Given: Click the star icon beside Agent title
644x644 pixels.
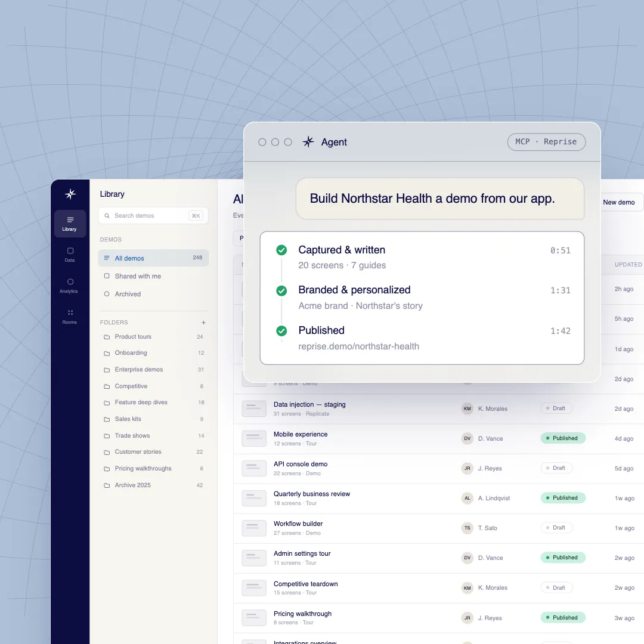Looking at the screenshot, I should click(x=308, y=142).
